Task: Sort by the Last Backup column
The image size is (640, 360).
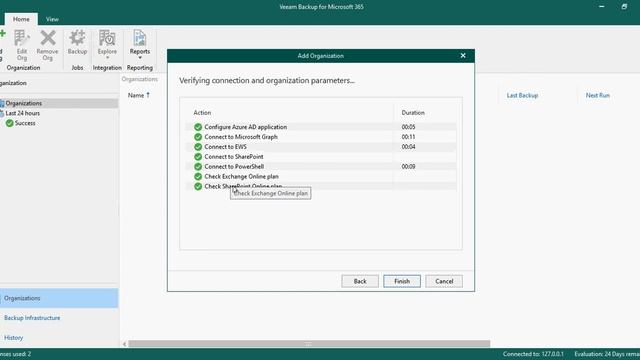Action: [x=522, y=95]
